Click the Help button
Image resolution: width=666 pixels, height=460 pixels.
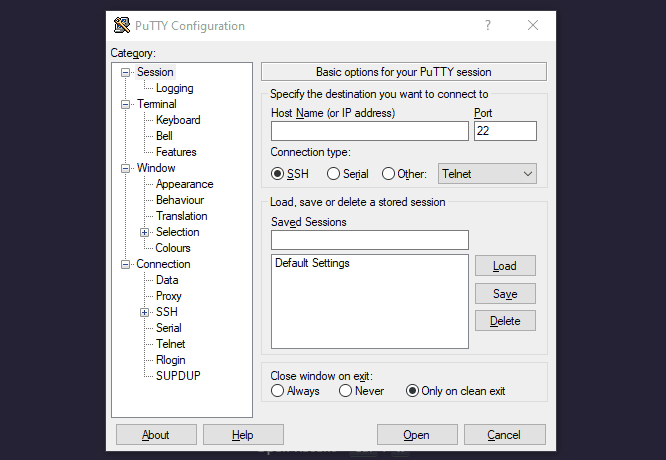tap(243, 435)
